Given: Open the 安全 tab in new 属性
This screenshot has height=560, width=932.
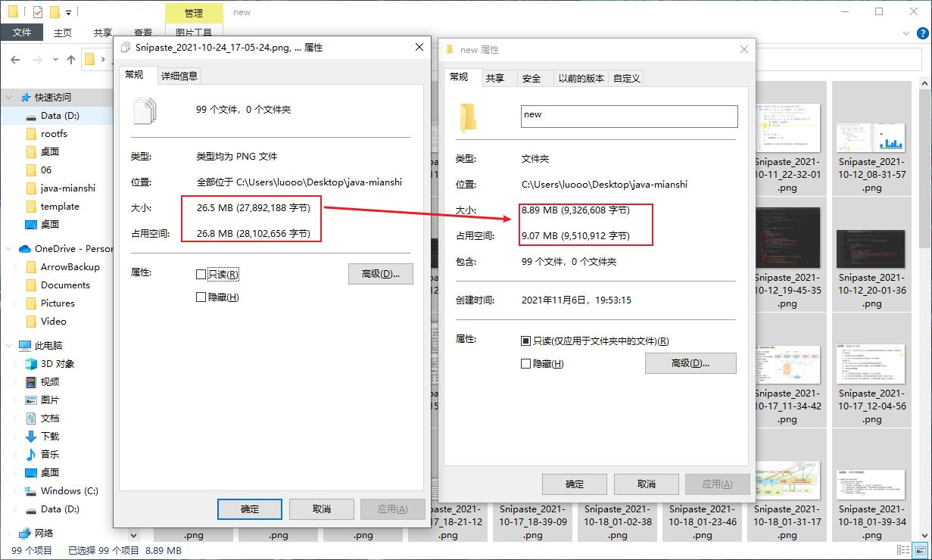Looking at the screenshot, I should point(532,78).
